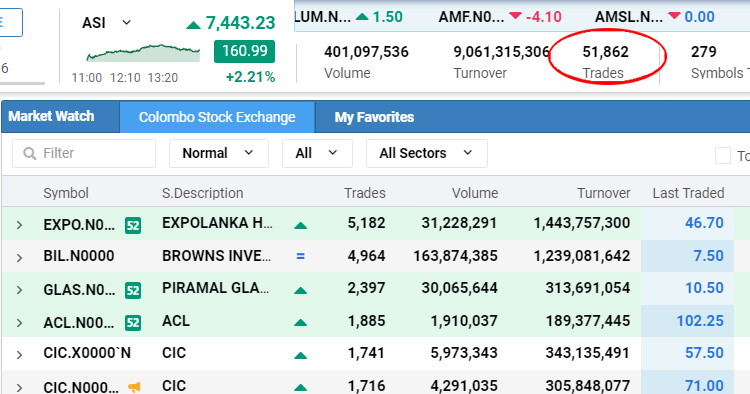This screenshot has width=750, height=394.
Task: Open the All dropdown
Action: click(317, 153)
